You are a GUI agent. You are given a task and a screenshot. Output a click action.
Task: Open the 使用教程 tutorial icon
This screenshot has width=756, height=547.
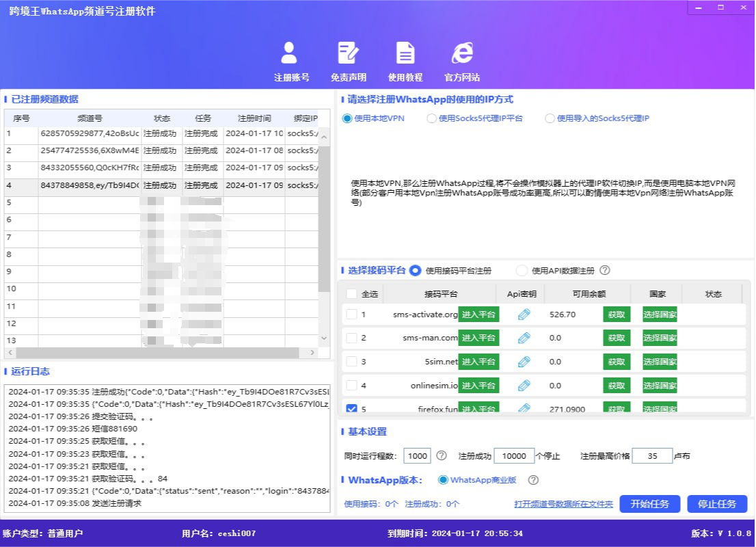tap(405, 53)
